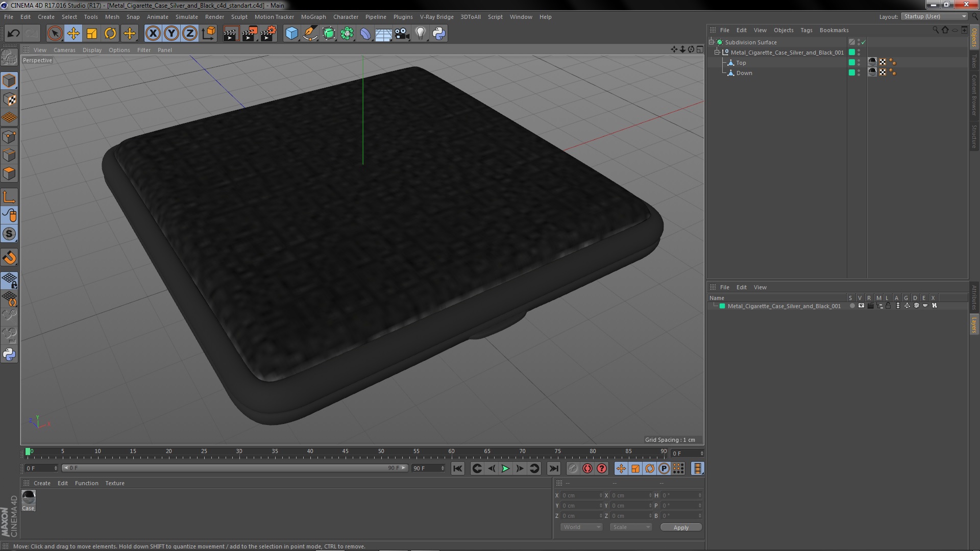The height and width of the screenshot is (551, 980).
Task: Open the World coordinate dropdown
Action: pyautogui.click(x=581, y=527)
